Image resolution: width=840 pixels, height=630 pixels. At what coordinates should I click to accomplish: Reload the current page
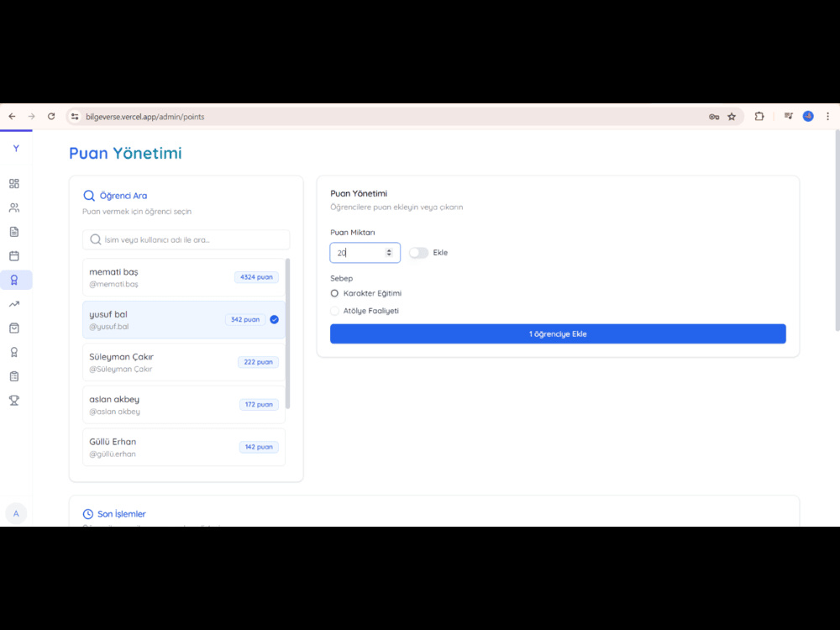point(51,116)
